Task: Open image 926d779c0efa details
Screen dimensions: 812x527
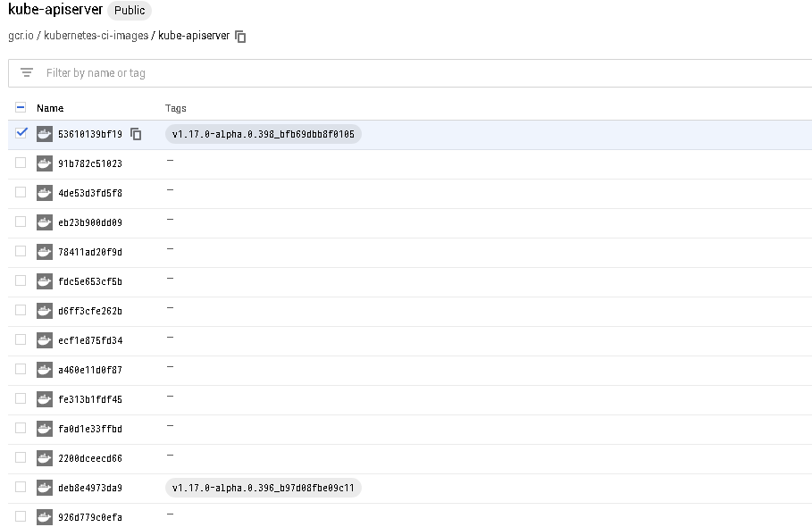Action: point(90,518)
